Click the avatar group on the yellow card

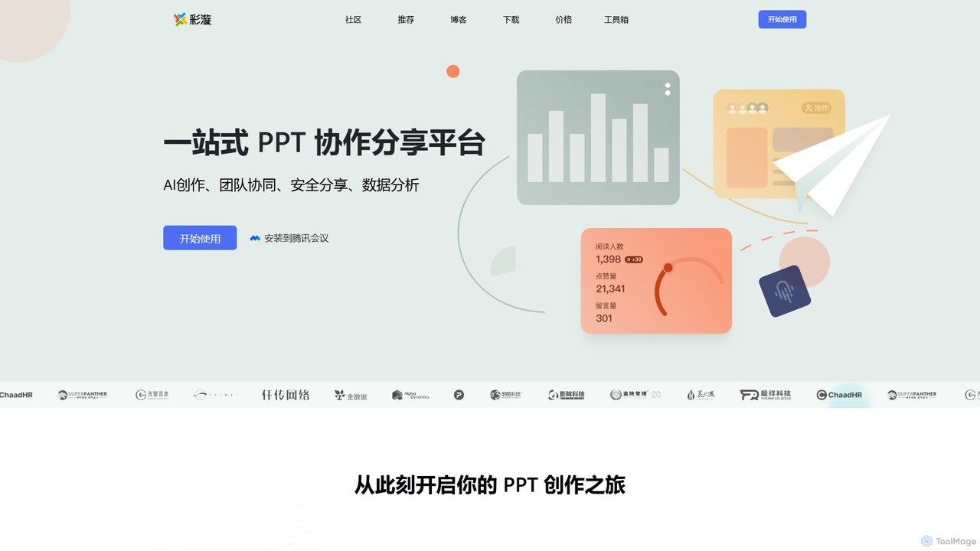coord(747,108)
